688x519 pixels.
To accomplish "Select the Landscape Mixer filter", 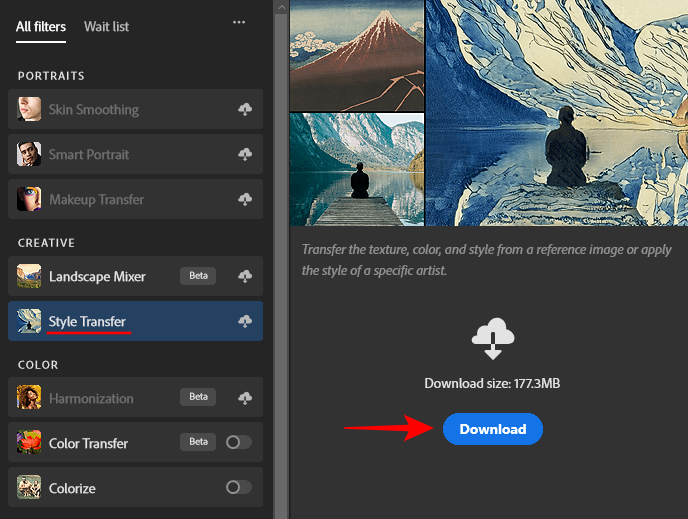I will click(x=136, y=276).
